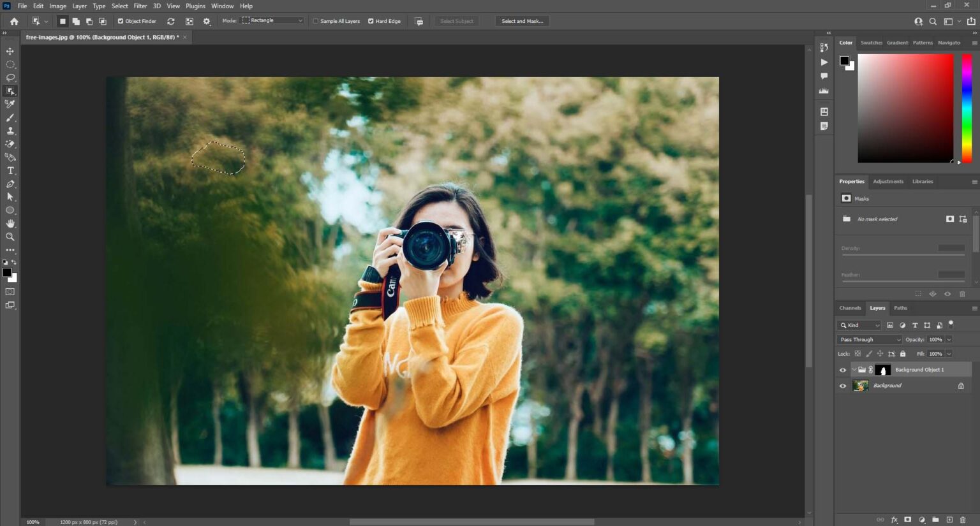980x526 pixels.
Task: Delete layer using the trash icon
Action: tap(962, 520)
